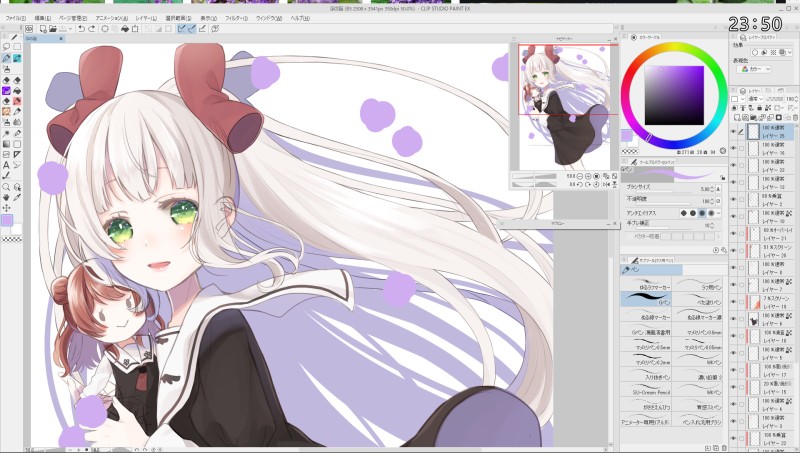800x453 pixels.
Task: Select the Gペン sub tool
Action: point(646,299)
